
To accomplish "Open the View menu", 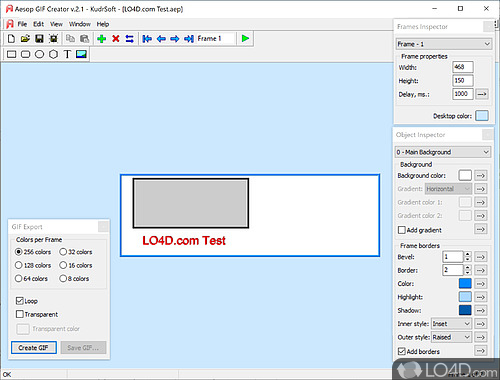I will click(56, 24).
